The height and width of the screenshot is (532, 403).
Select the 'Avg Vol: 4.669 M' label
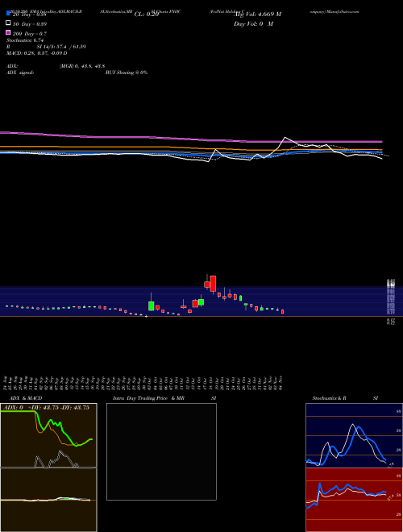[x=257, y=15]
